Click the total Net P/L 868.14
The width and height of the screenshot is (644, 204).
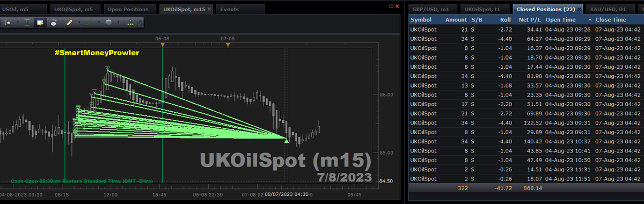click(532, 188)
